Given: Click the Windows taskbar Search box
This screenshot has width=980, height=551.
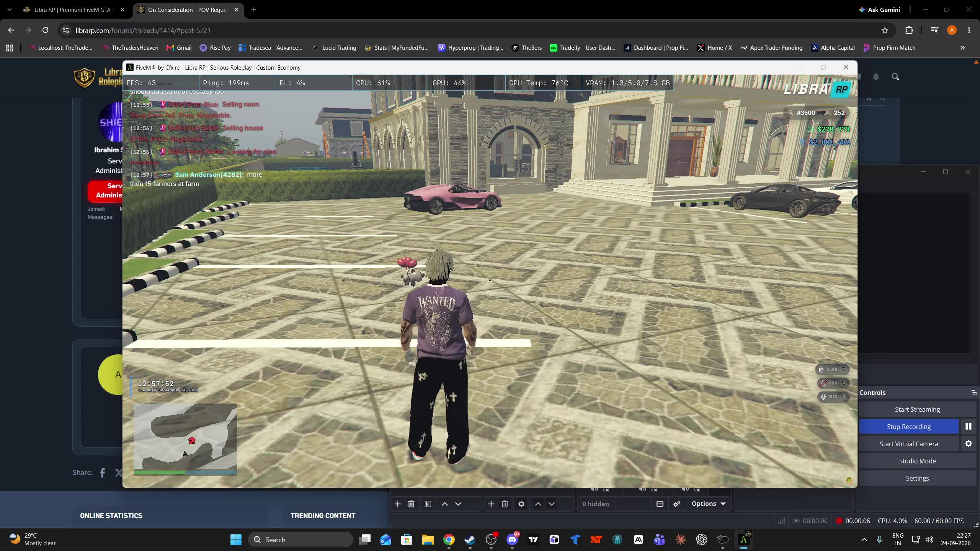Looking at the screenshot, I should [x=301, y=540].
